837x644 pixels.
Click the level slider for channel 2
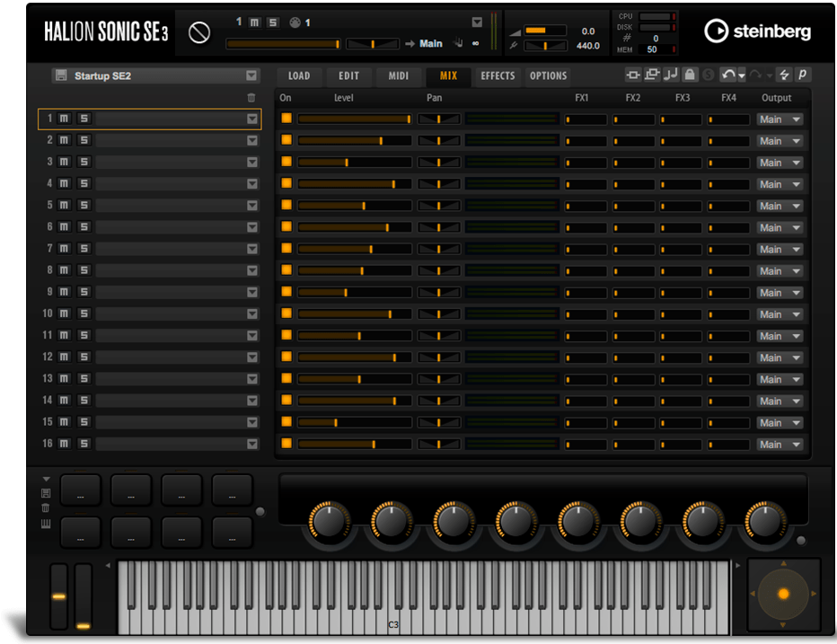click(x=354, y=141)
